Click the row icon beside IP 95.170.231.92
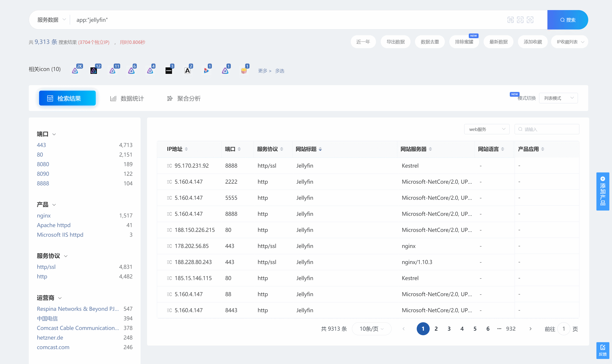 tap(169, 166)
